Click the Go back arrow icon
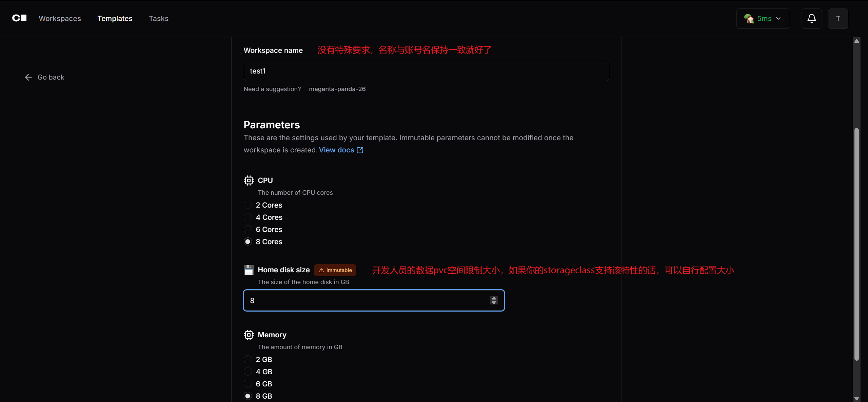Image resolution: width=868 pixels, height=402 pixels. pyautogui.click(x=28, y=77)
